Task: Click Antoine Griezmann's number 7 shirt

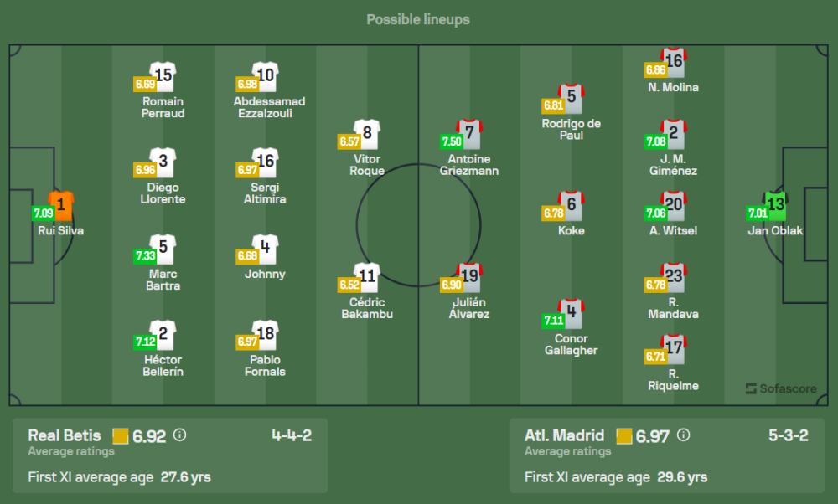Action: coord(469,133)
